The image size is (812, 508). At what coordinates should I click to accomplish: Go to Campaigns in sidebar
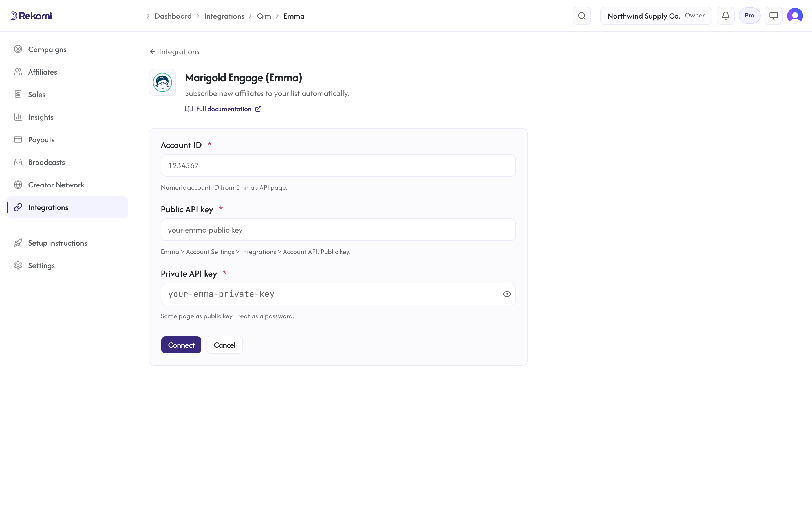tap(67, 49)
